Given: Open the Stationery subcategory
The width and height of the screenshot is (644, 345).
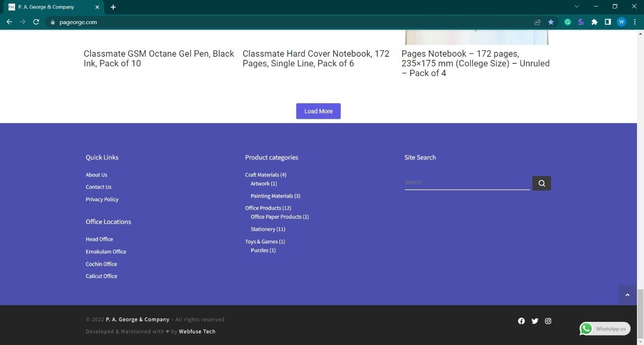Looking at the screenshot, I should click(x=263, y=229).
